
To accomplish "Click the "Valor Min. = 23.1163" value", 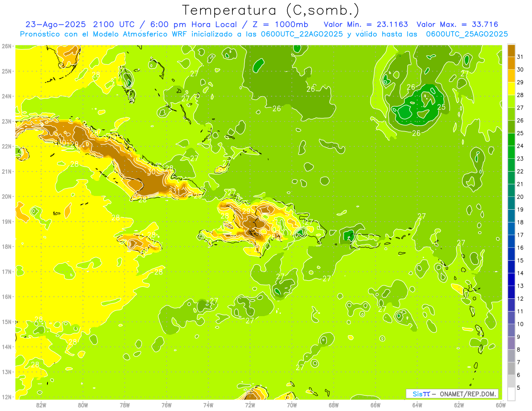I will [x=366, y=24].
